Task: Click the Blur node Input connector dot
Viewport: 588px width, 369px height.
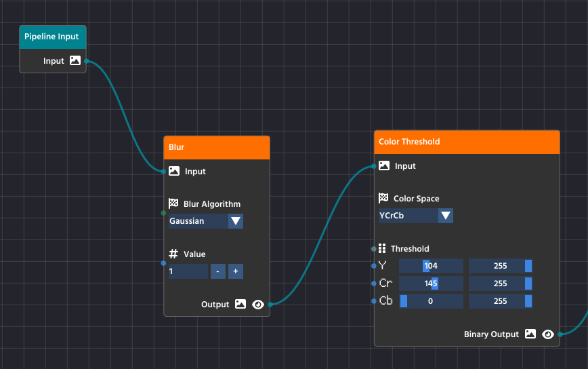Action: [x=163, y=172]
